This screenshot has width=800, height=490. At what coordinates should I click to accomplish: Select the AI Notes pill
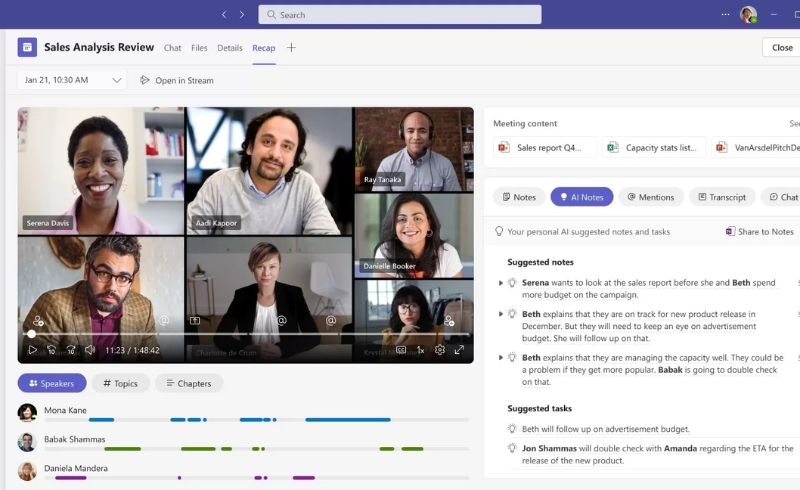click(582, 197)
